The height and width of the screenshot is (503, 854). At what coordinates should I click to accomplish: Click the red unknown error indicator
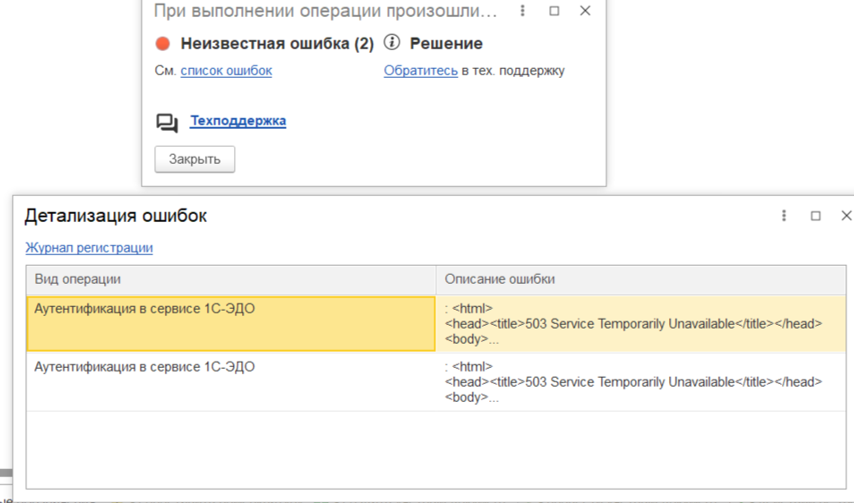162,44
